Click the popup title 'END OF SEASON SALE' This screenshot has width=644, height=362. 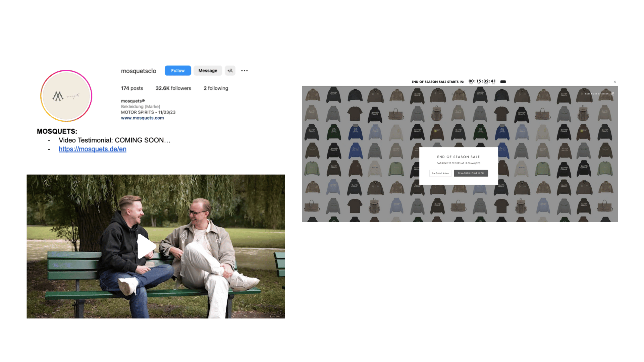point(459,157)
